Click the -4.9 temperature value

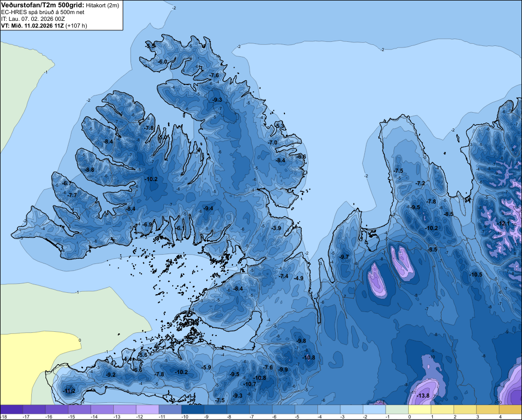(299, 278)
